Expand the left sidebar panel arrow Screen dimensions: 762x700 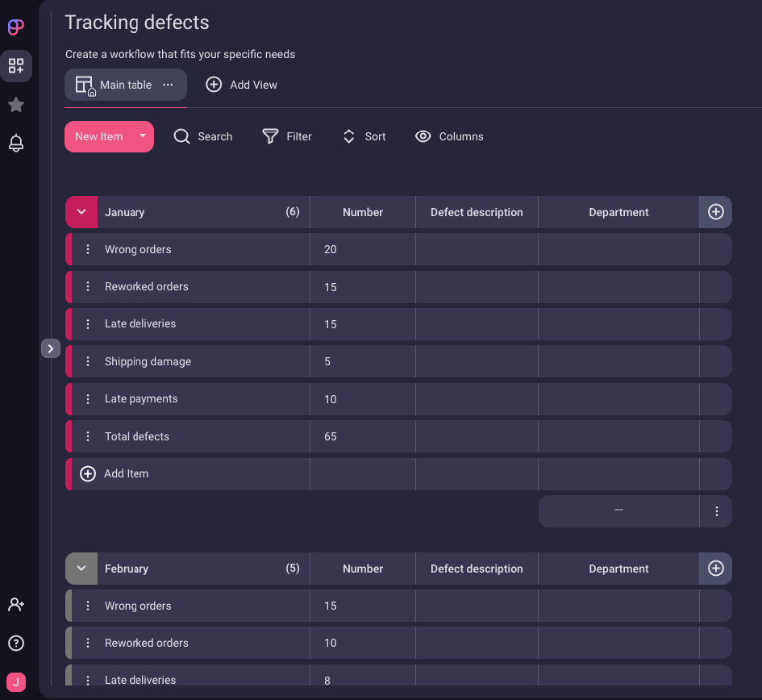(x=51, y=348)
